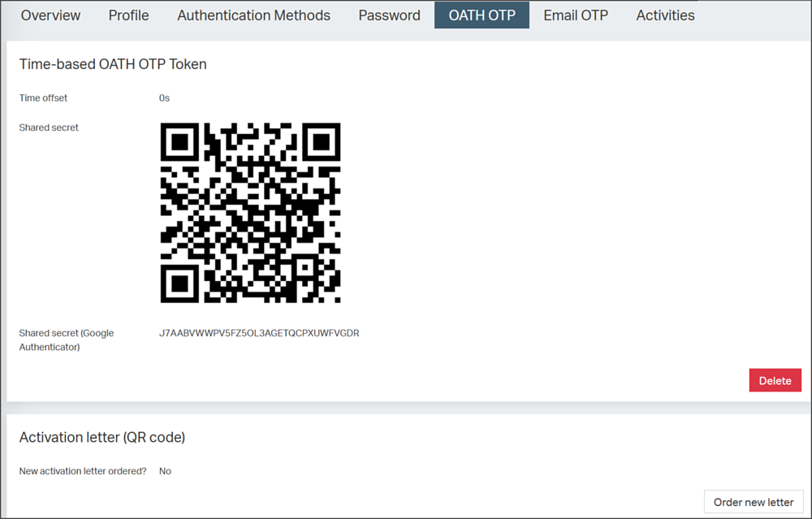Open the Overview tab
Image resolution: width=812 pixels, height=519 pixels.
coord(50,15)
